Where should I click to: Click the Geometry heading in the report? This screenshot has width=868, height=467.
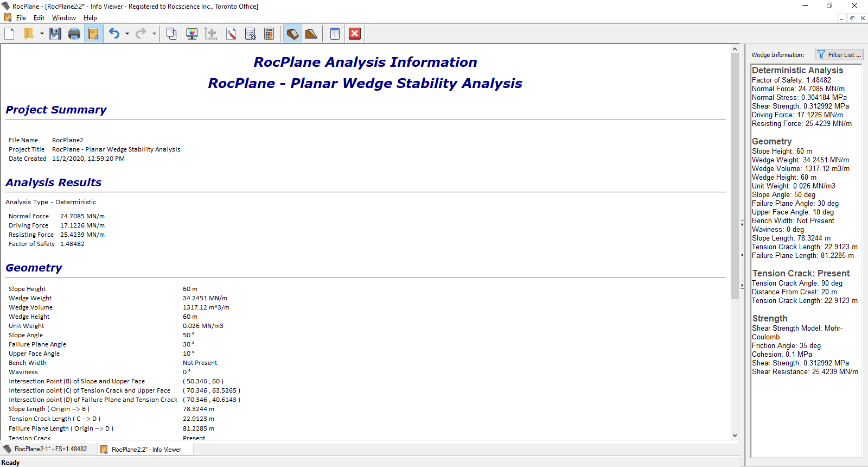point(34,268)
